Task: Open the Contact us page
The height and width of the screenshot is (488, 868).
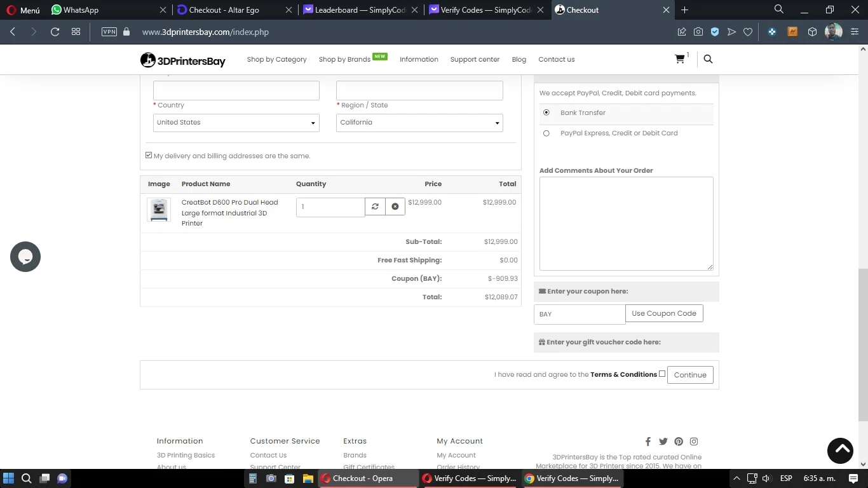Action: click(556, 59)
